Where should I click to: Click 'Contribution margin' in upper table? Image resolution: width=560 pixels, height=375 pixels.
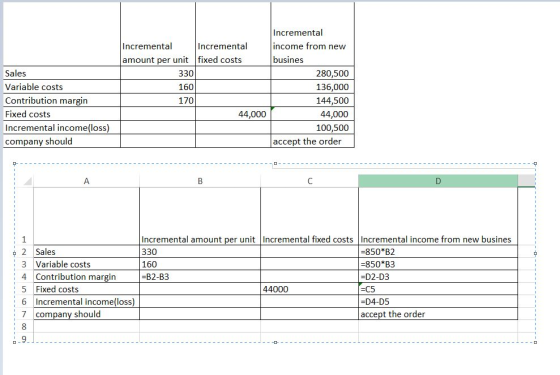tap(46, 101)
